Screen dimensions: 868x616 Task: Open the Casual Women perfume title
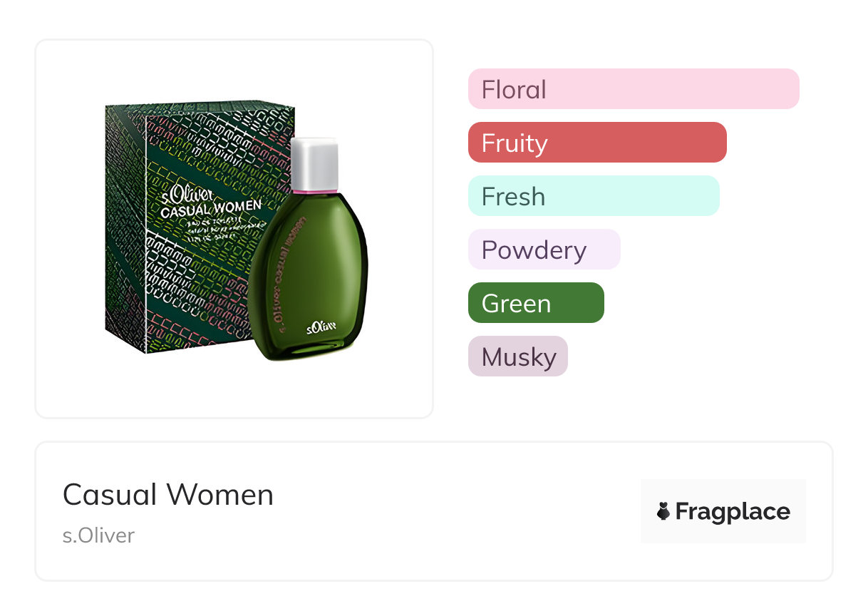click(x=168, y=495)
